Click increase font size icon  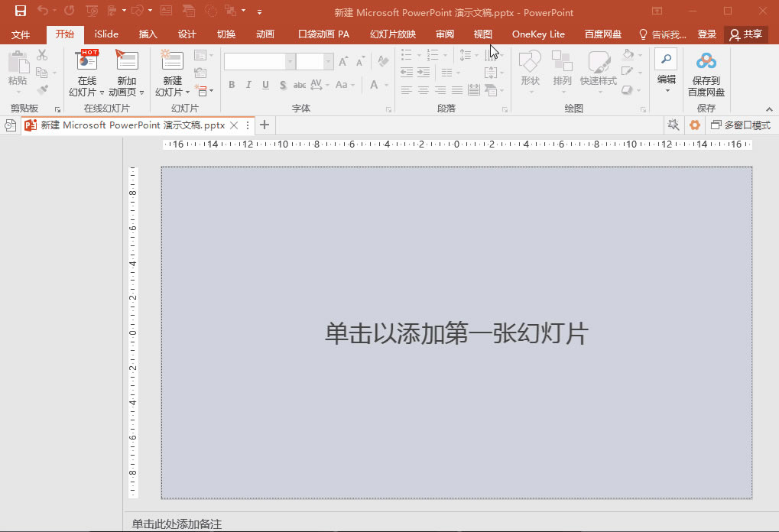coord(343,61)
